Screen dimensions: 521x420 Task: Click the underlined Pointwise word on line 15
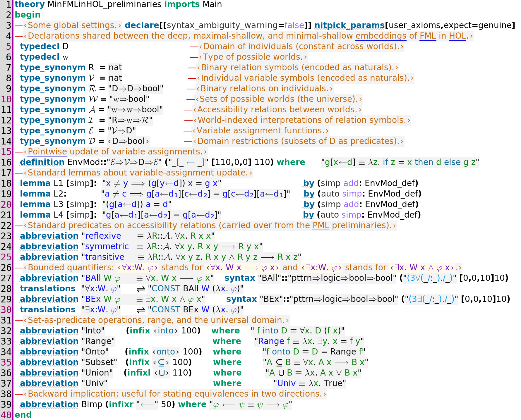point(47,152)
